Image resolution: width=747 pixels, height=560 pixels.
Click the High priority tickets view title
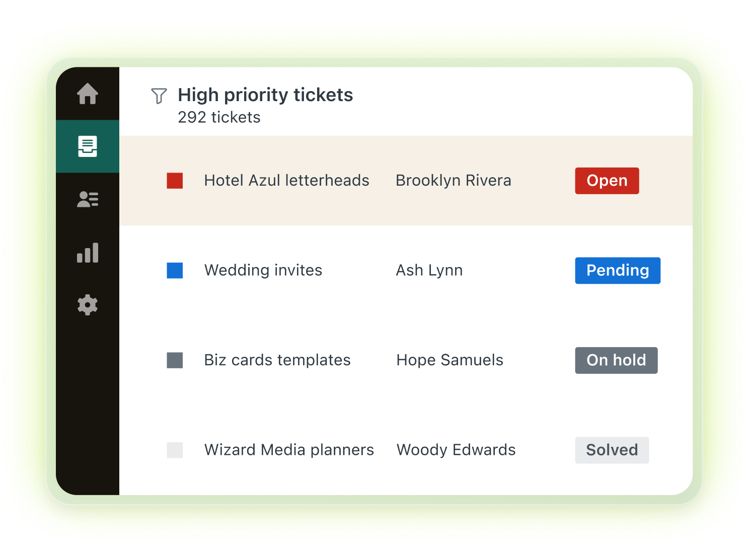pyautogui.click(x=265, y=95)
